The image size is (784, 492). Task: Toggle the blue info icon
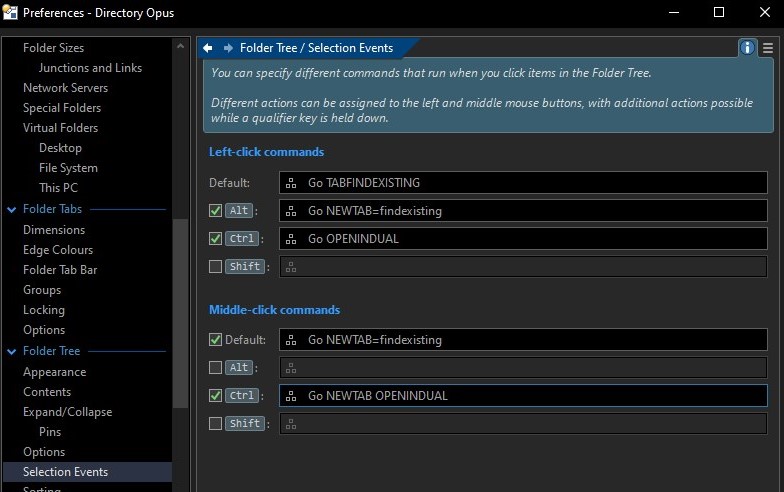747,48
